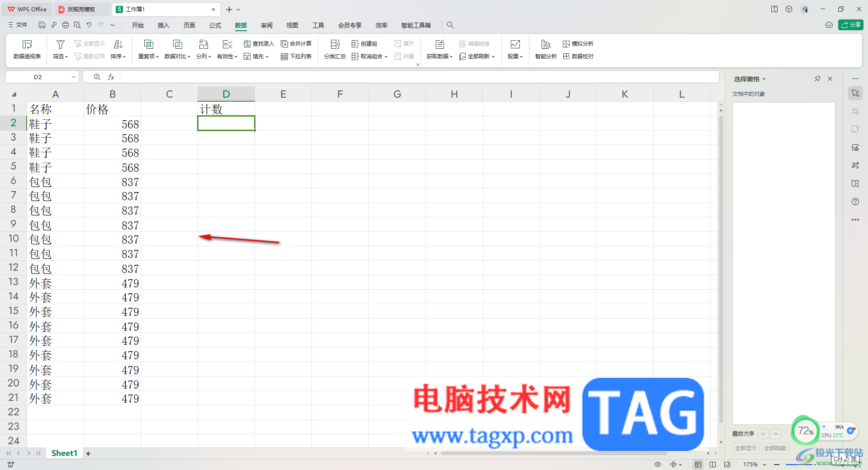Pin the 选择窗格 side pane
This screenshot has height=470, width=868.
tap(817, 79)
